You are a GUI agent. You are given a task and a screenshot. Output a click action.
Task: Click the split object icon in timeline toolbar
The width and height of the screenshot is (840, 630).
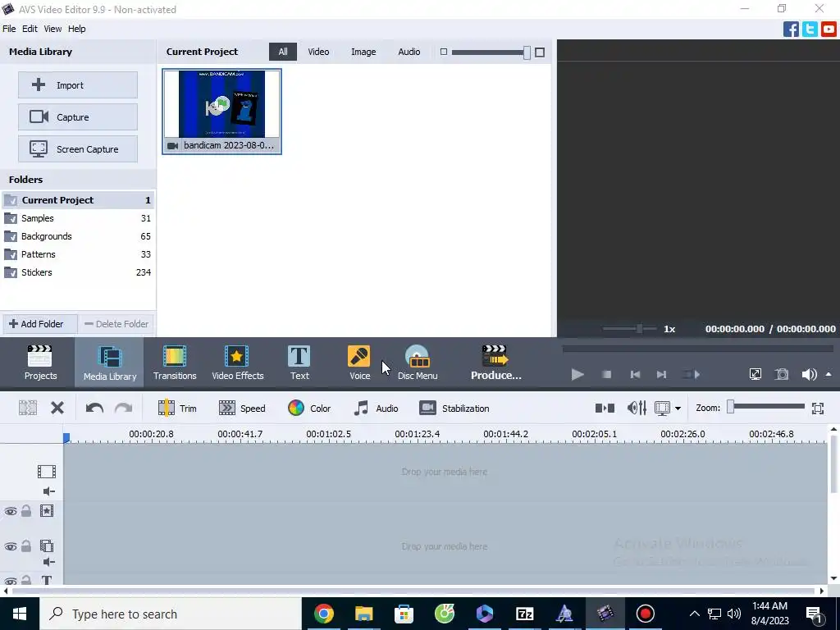click(x=28, y=409)
